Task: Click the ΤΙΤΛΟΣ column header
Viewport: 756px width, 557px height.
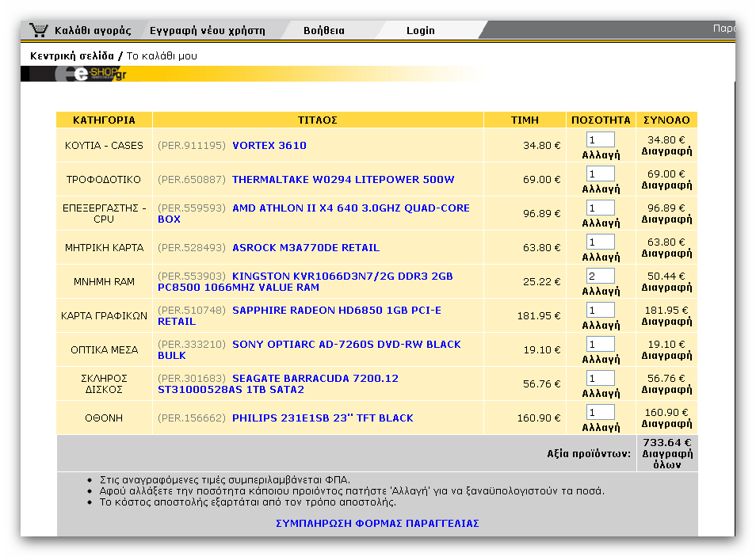Action: point(318,120)
